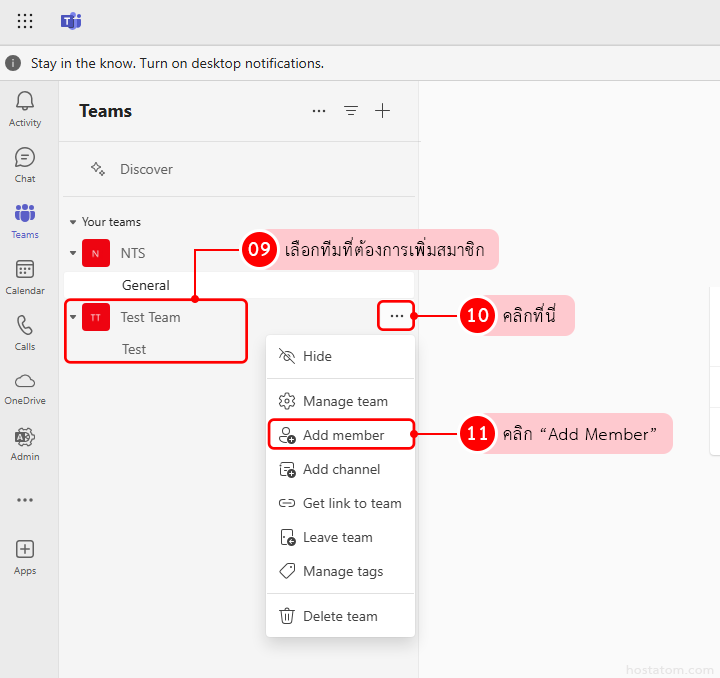Open Apps from the sidebar
The height and width of the screenshot is (678, 720).
(25, 556)
